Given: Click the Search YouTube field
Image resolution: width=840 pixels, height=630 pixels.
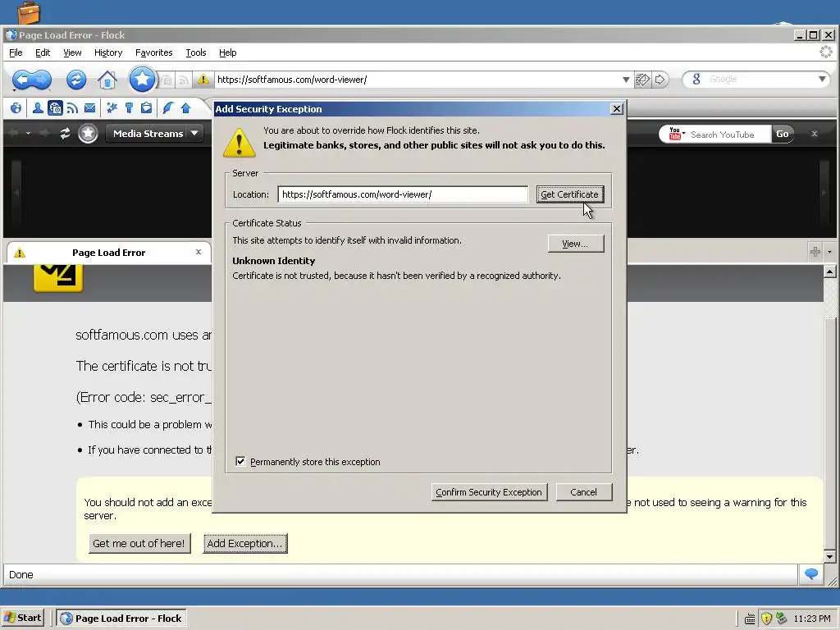Looking at the screenshot, I should tap(729, 135).
